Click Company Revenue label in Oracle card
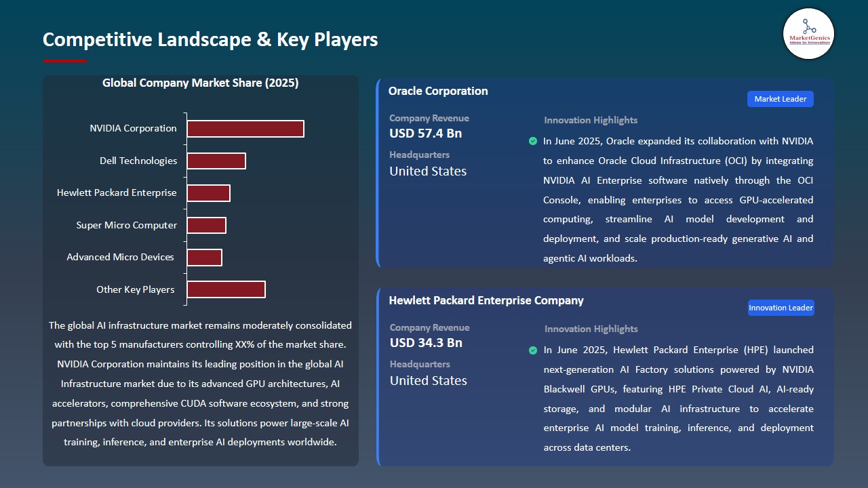868x488 pixels. point(429,118)
